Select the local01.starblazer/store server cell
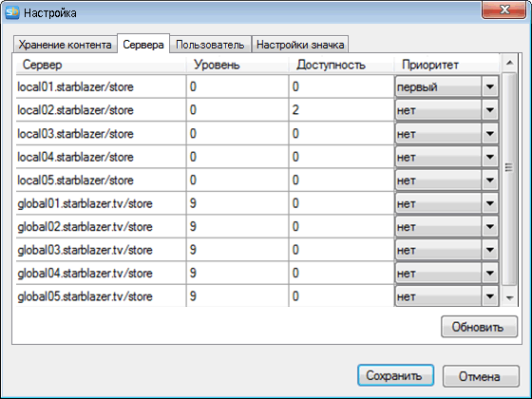The height and width of the screenshot is (399, 532). (x=101, y=86)
